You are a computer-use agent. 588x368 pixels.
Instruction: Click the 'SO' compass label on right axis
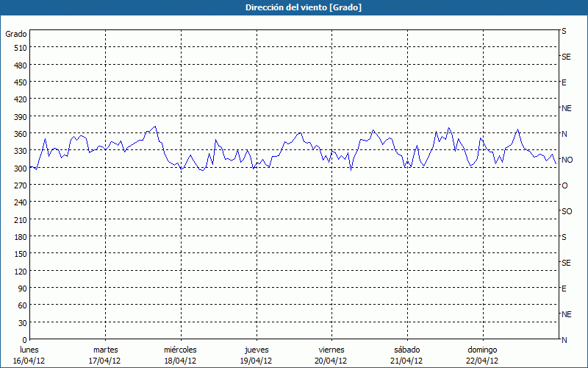pos(567,211)
